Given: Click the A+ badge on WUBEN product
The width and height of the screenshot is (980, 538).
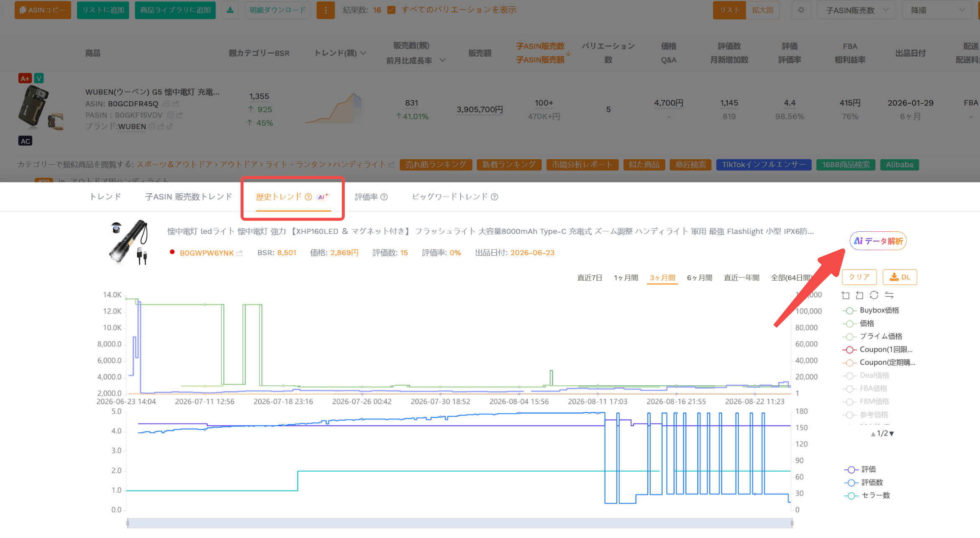Looking at the screenshot, I should [25, 78].
